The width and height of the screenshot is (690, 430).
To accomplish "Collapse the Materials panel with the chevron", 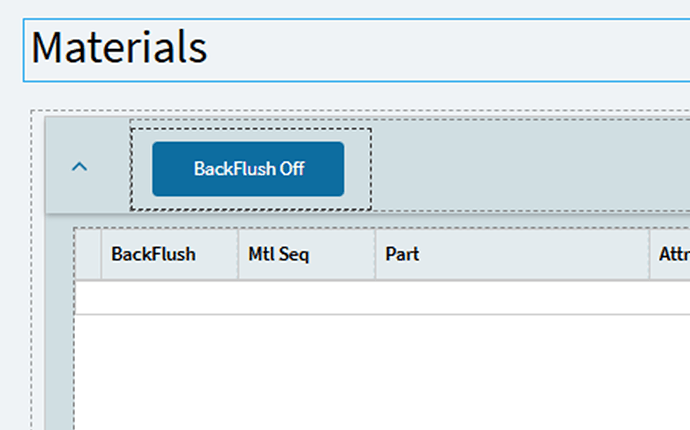I will [x=80, y=168].
